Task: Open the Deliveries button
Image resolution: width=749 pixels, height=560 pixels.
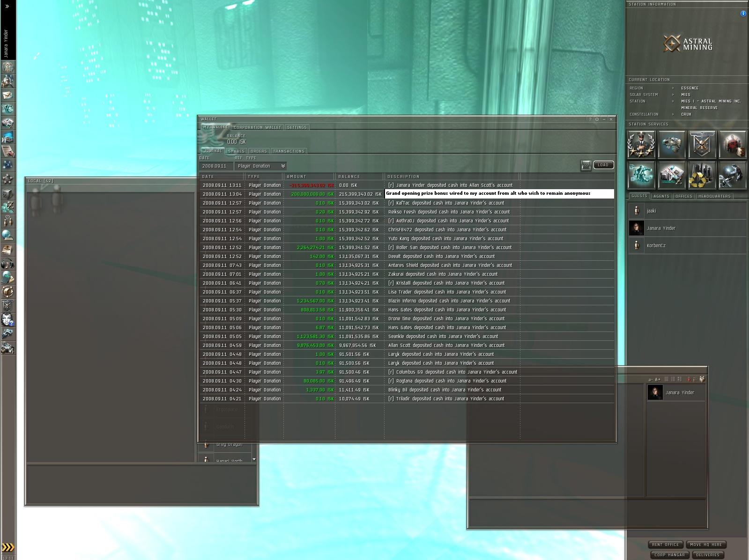Action: pos(707,555)
